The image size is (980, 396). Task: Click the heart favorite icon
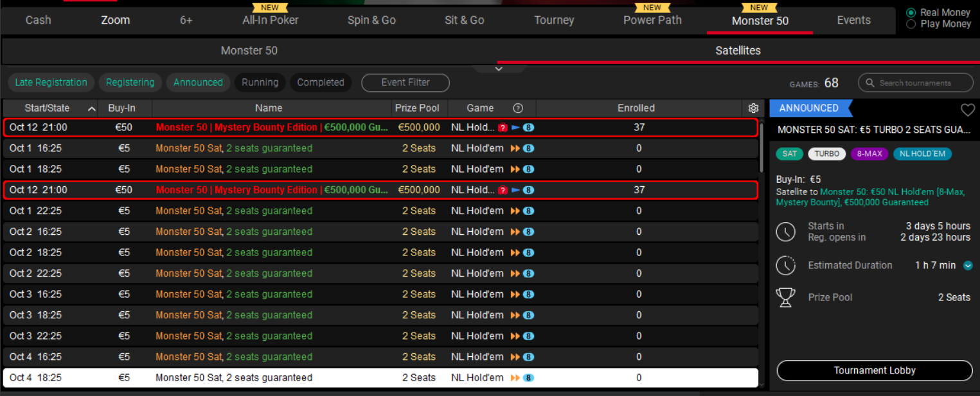pyautogui.click(x=967, y=110)
